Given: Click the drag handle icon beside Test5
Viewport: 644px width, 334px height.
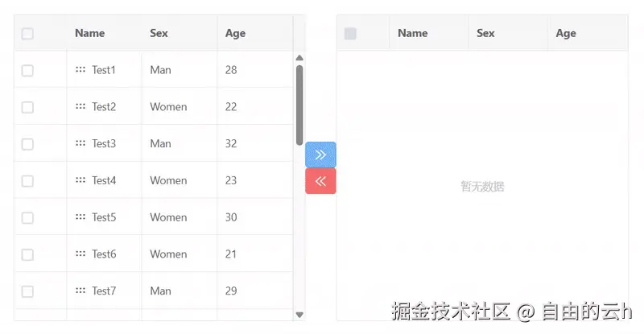Looking at the screenshot, I should (80, 217).
